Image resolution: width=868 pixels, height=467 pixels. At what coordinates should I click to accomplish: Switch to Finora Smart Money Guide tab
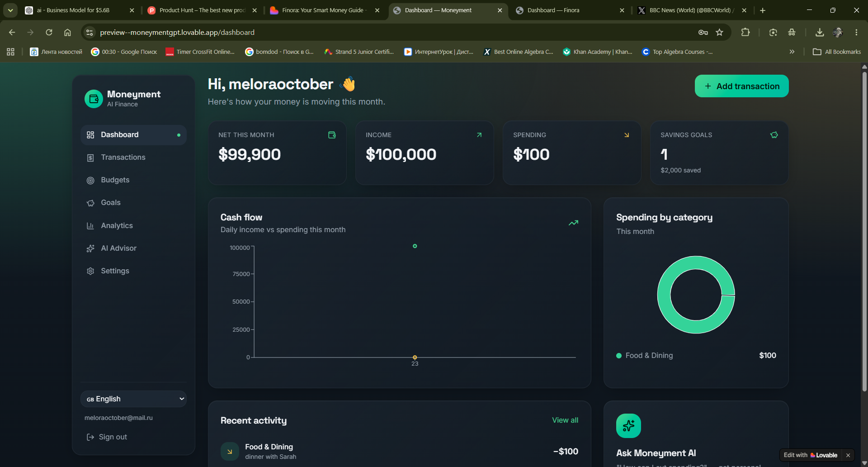(325, 10)
